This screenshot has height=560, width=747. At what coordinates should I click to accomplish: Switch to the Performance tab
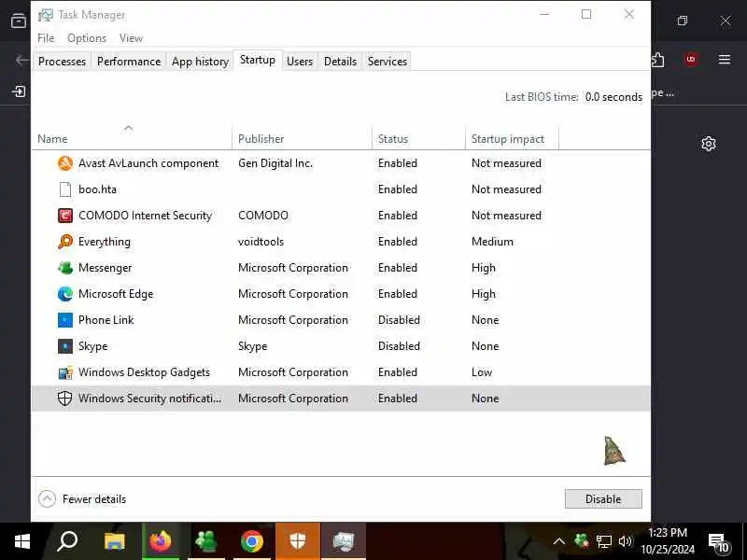[129, 62]
